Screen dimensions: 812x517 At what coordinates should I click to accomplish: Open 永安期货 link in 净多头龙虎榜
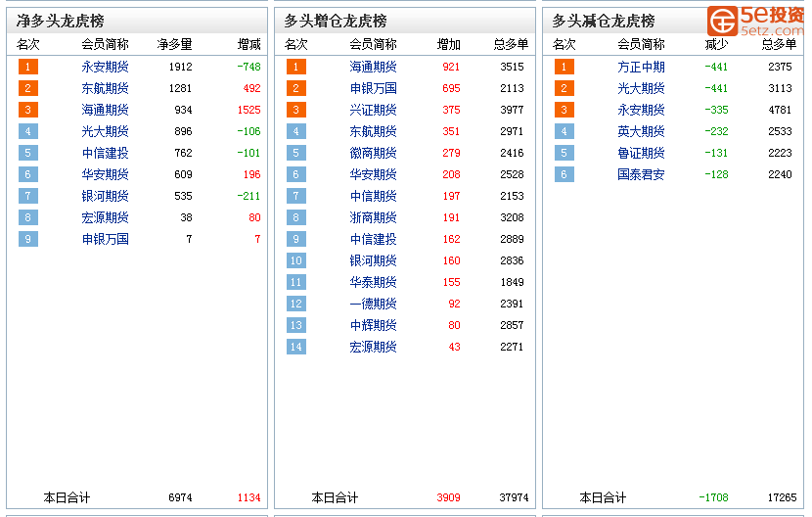105,67
